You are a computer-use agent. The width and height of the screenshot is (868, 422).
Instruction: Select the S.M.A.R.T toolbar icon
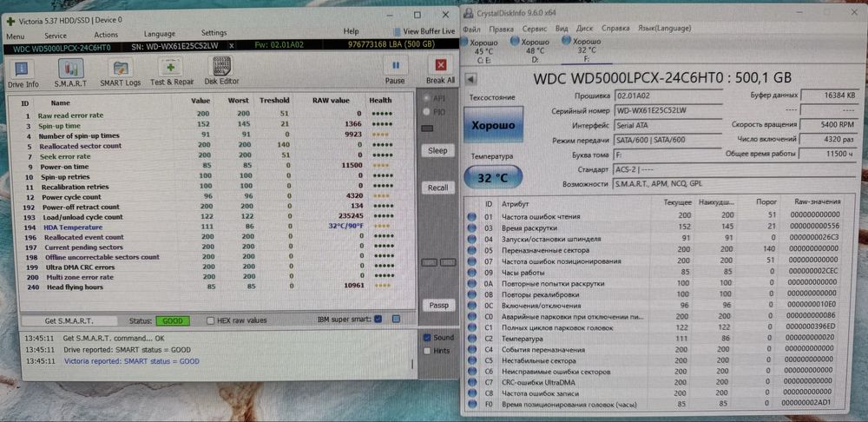(x=71, y=69)
